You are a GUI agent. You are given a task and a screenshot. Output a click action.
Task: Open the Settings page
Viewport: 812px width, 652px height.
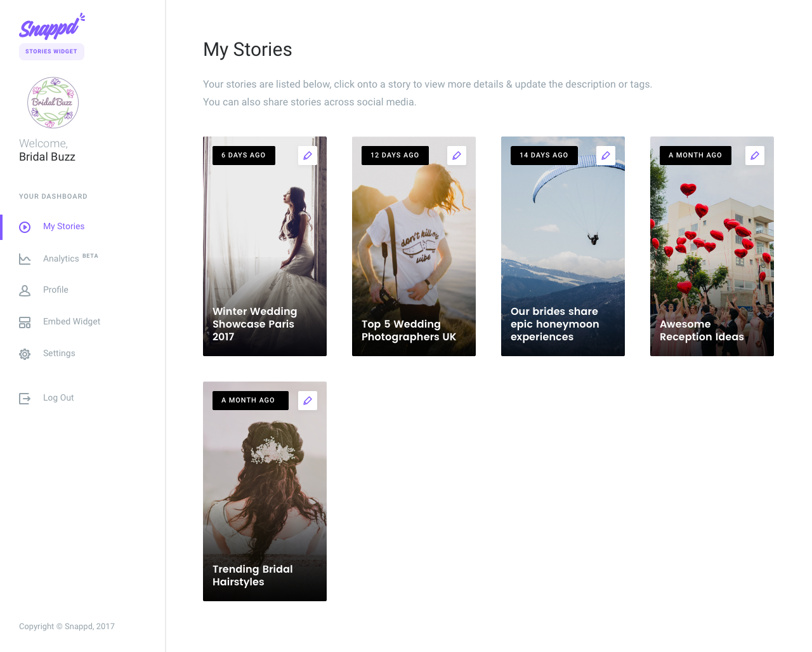tap(59, 353)
